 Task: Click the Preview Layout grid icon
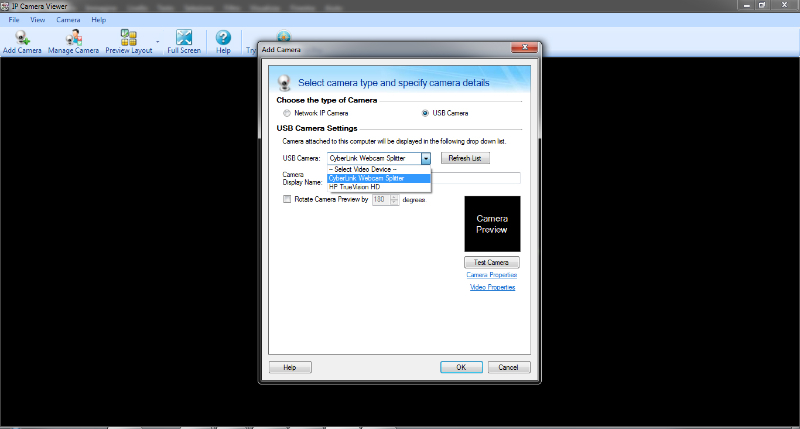[129, 38]
